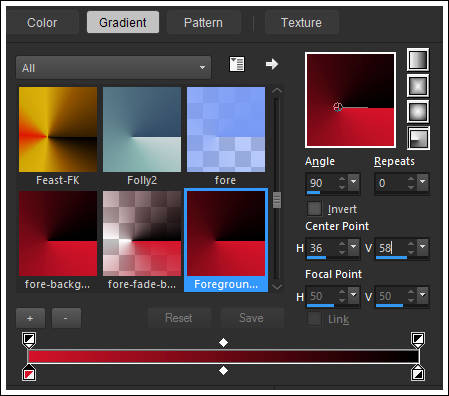Viewport: 449px width, 396px height.
Task: Click the plus add-marker button
Action: tap(30, 318)
